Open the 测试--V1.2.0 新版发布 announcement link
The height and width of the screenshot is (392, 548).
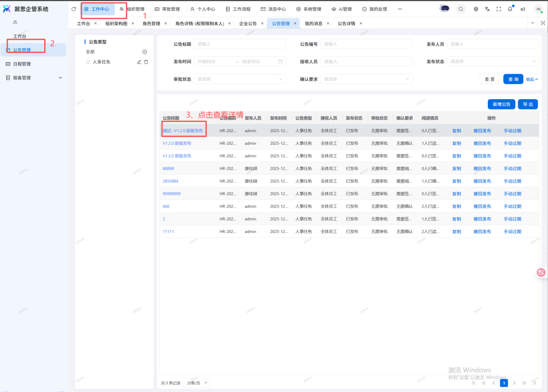(183, 131)
